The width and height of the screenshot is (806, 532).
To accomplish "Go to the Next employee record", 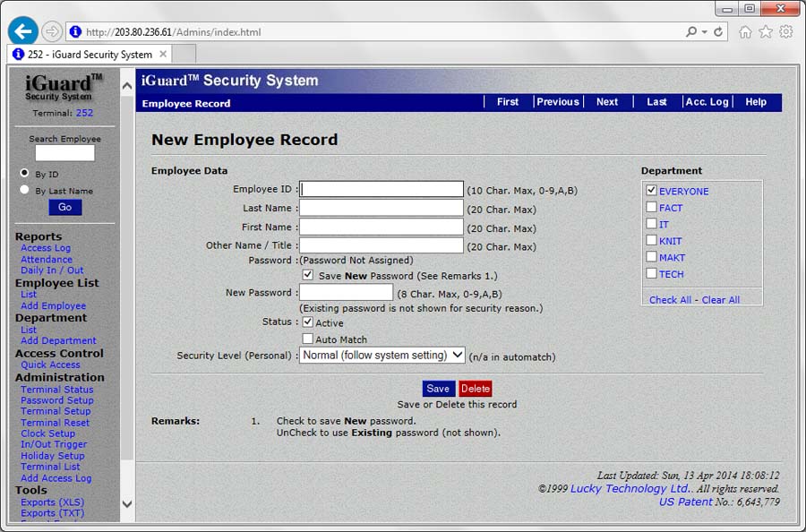I will coord(607,102).
